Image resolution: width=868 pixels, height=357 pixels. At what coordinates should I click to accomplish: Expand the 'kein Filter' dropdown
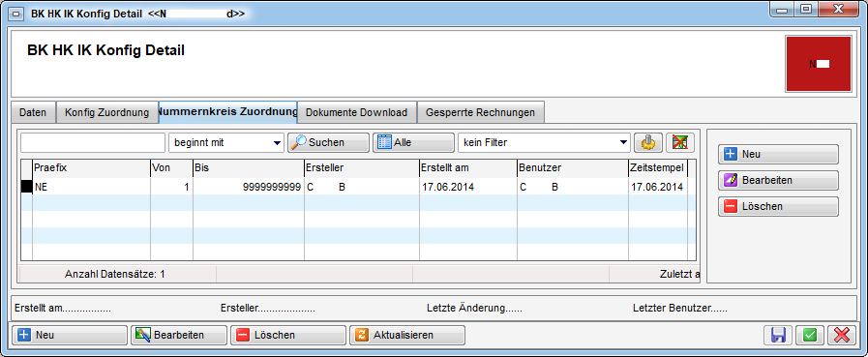(x=544, y=143)
